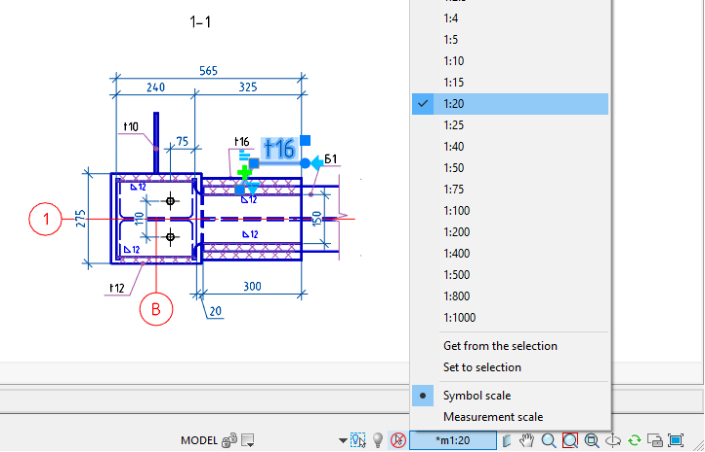This screenshot has width=705, height=452.
Task: Set scale to 1:10
Action: [510, 61]
